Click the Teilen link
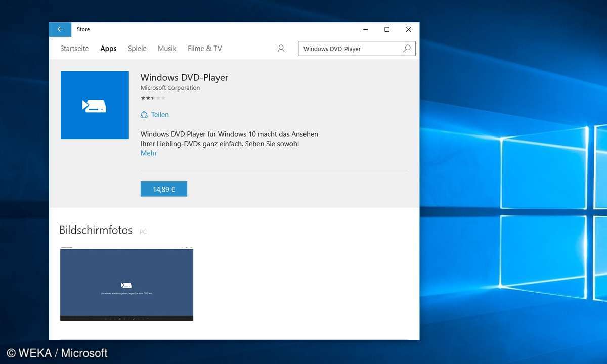 160,115
